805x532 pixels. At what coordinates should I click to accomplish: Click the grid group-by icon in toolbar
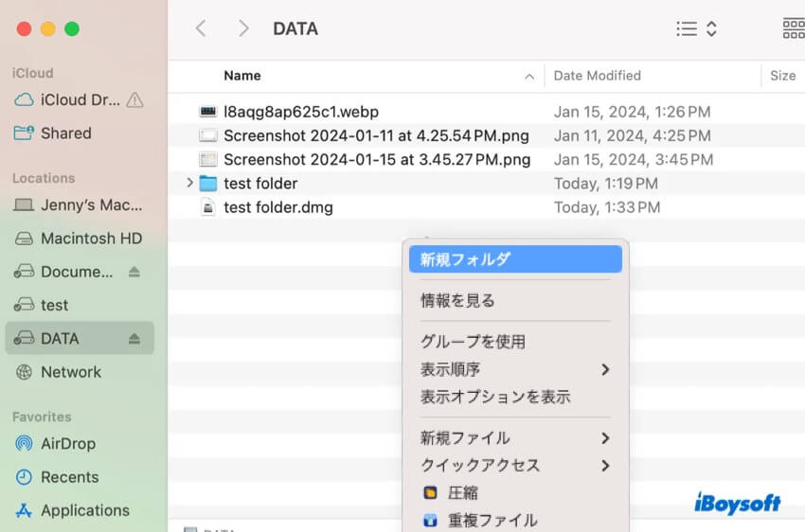pyautogui.click(x=794, y=28)
